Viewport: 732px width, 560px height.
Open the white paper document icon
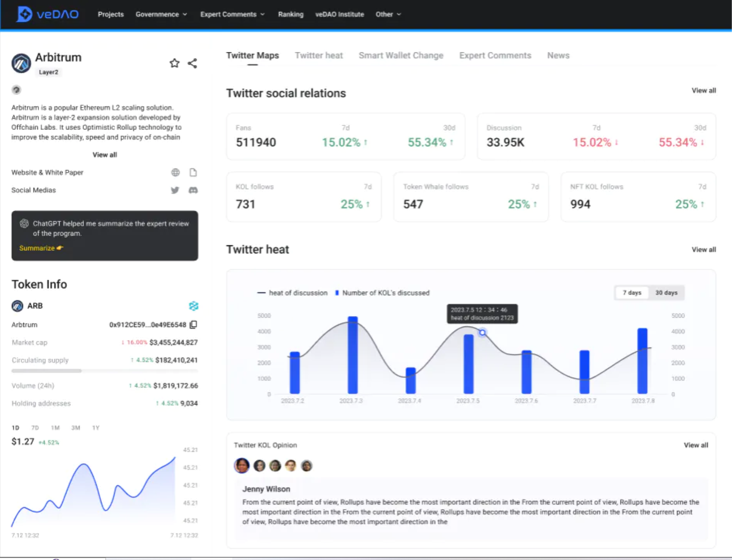193,172
